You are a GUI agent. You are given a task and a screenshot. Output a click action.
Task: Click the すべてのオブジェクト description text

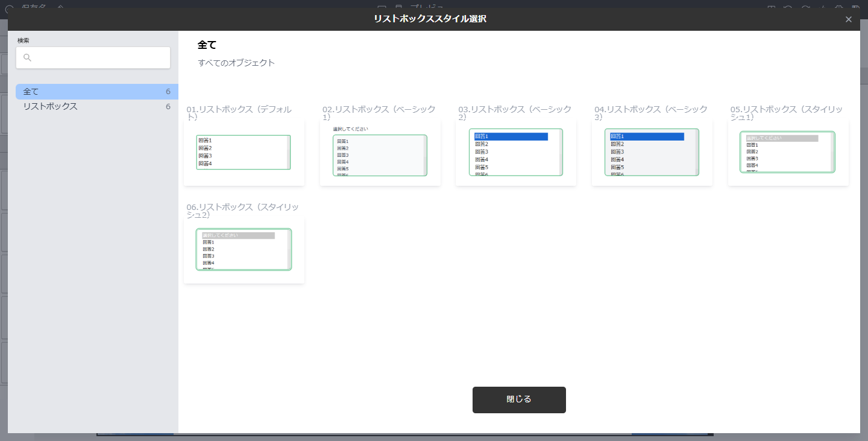point(236,63)
